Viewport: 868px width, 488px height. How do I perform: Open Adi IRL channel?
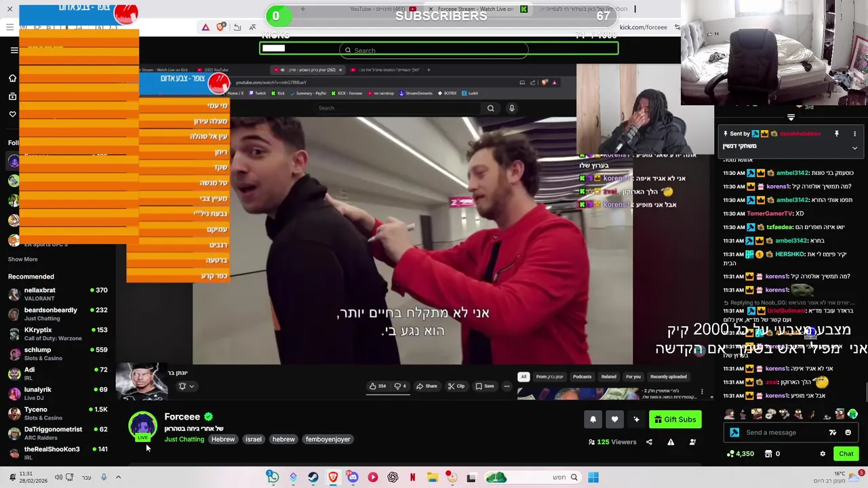click(58, 373)
